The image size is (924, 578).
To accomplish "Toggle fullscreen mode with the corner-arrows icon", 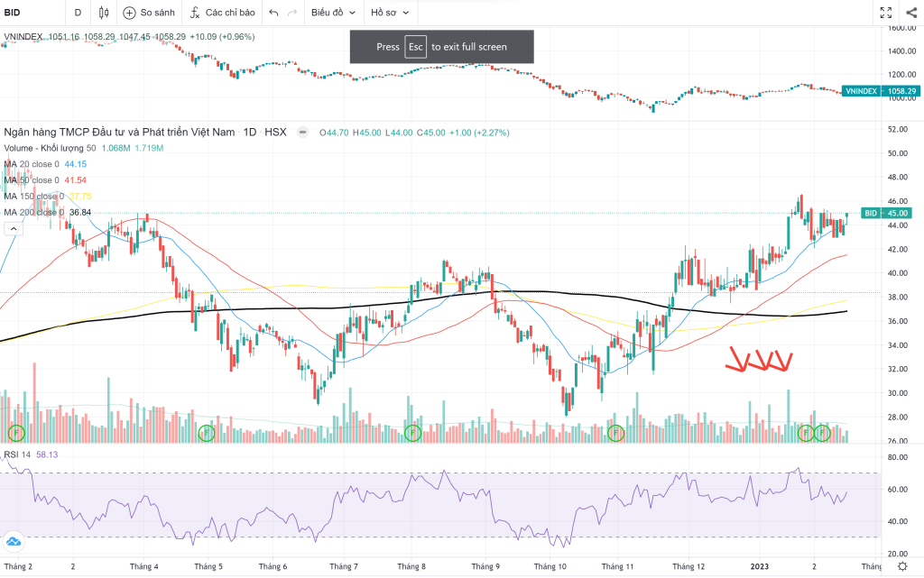I will pyautogui.click(x=885, y=13).
